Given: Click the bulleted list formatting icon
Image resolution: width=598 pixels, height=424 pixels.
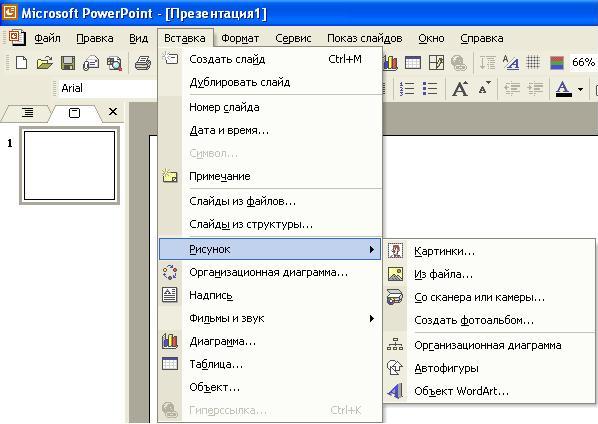Looking at the screenshot, I should pos(430,88).
